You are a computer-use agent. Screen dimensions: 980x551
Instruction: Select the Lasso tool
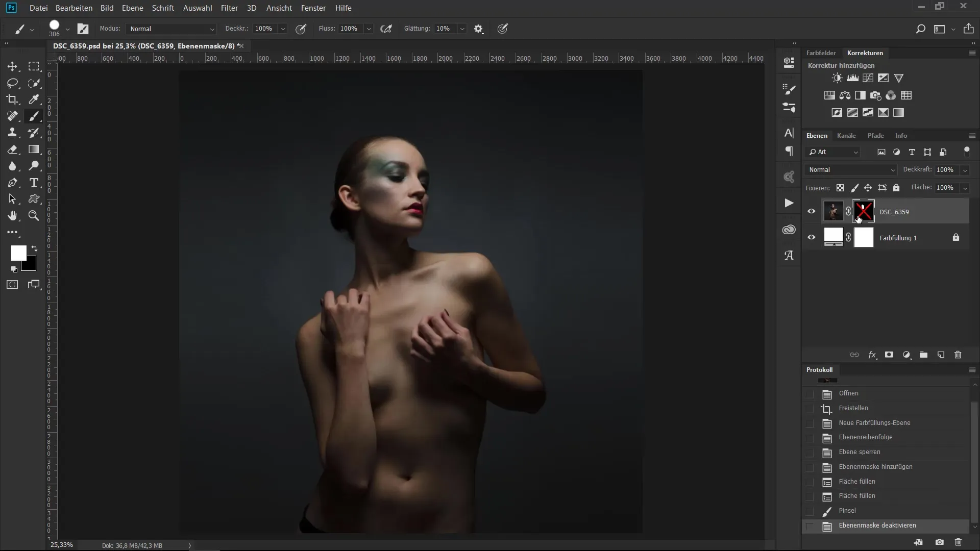click(12, 83)
